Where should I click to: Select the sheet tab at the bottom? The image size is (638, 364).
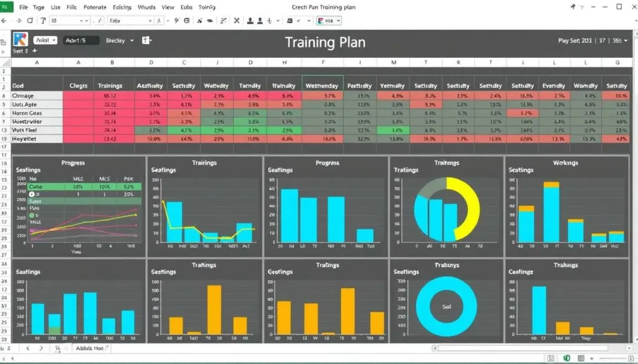(92, 348)
